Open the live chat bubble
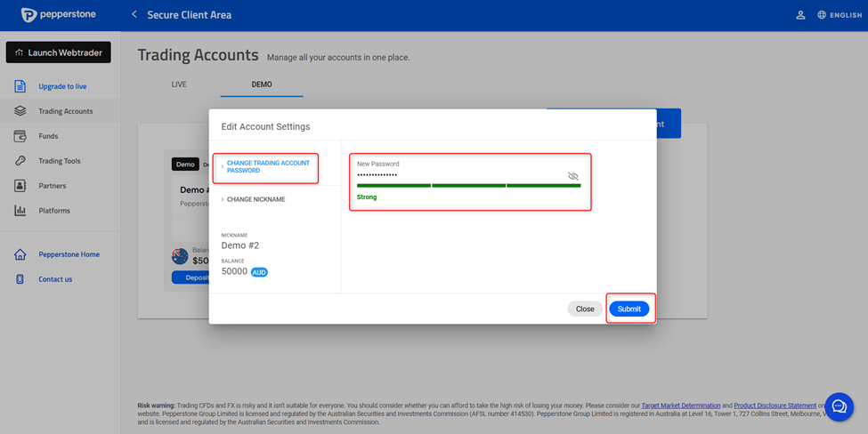This screenshot has height=434, width=868. click(x=839, y=406)
